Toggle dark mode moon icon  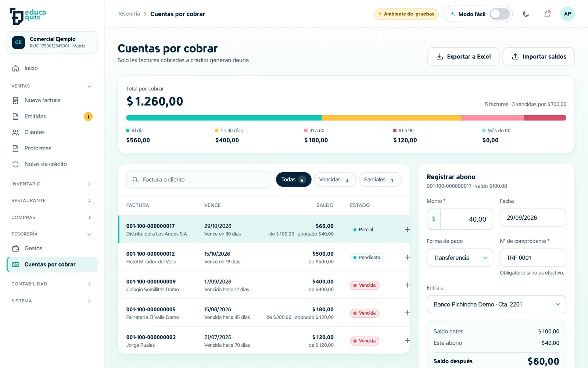526,14
